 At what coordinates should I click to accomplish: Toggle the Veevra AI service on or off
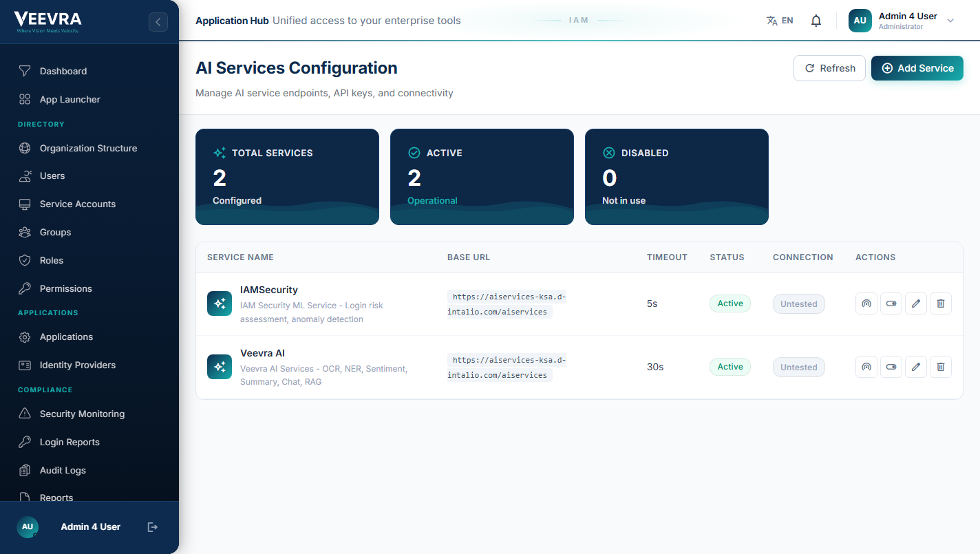click(x=891, y=367)
